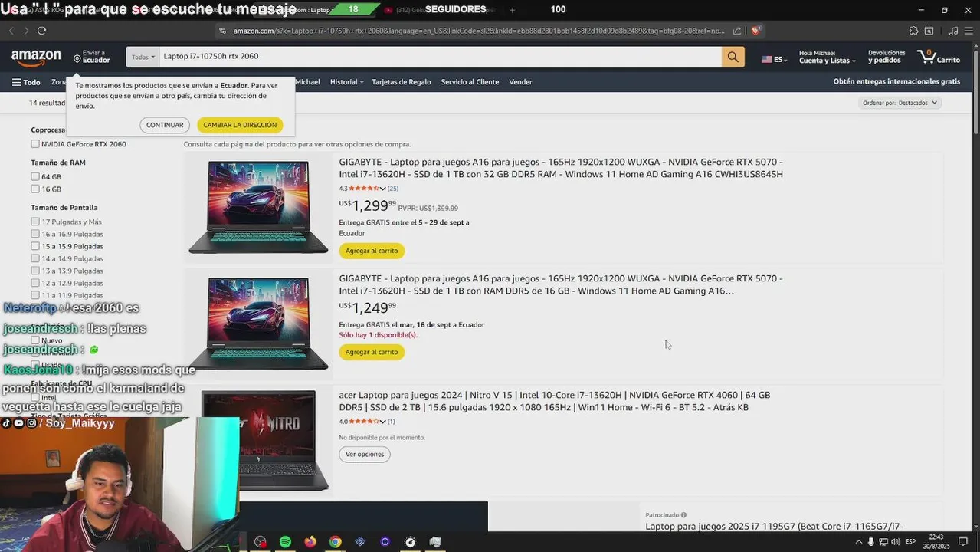This screenshot has width=980, height=552.
Task: Add the US$1,299 GIGABYTE laptop to cart
Action: pyautogui.click(x=372, y=251)
